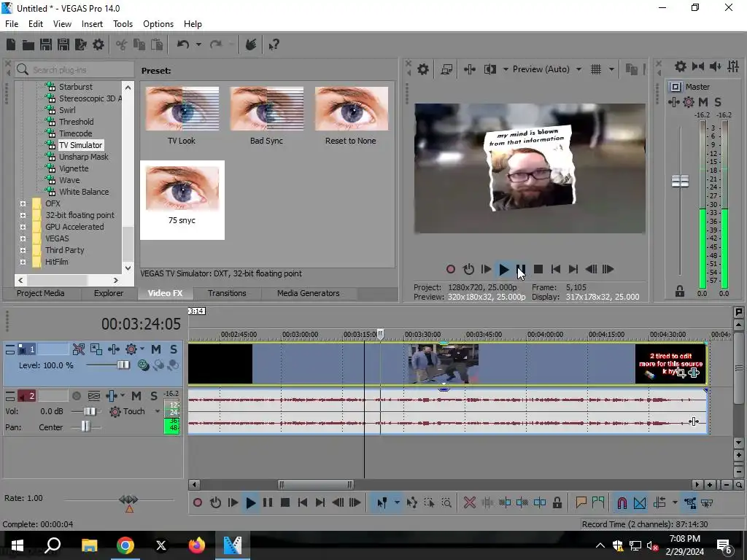Click the Insert region icon
This screenshot has height=560, width=747.
tap(598, 503)
